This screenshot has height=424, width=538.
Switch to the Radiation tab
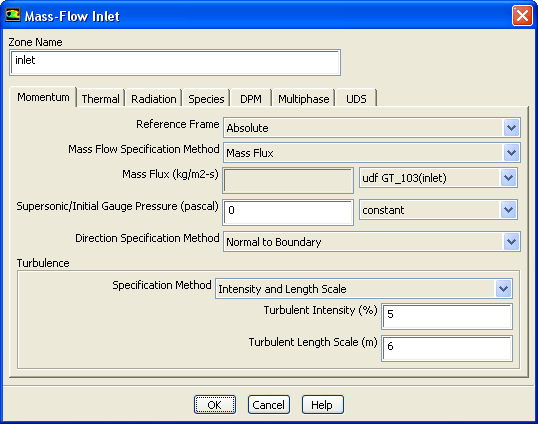pyautogui.click(x=154, y=99)
